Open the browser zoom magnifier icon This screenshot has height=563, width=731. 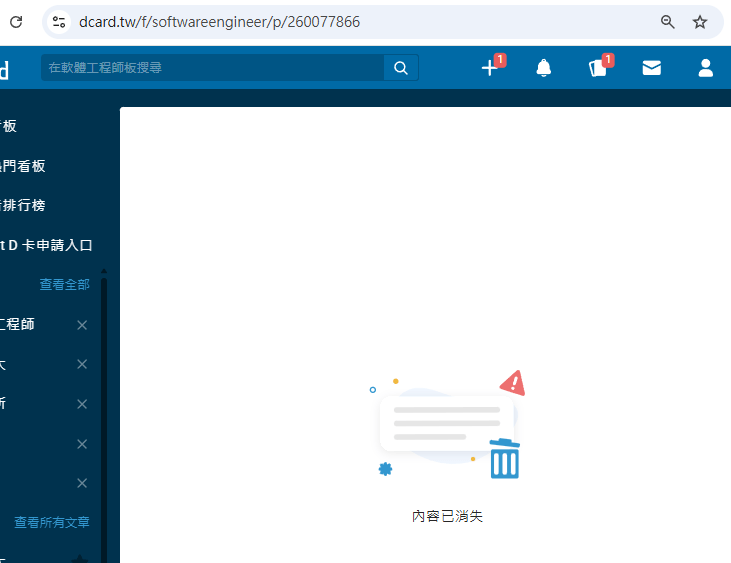click(668, 22)
